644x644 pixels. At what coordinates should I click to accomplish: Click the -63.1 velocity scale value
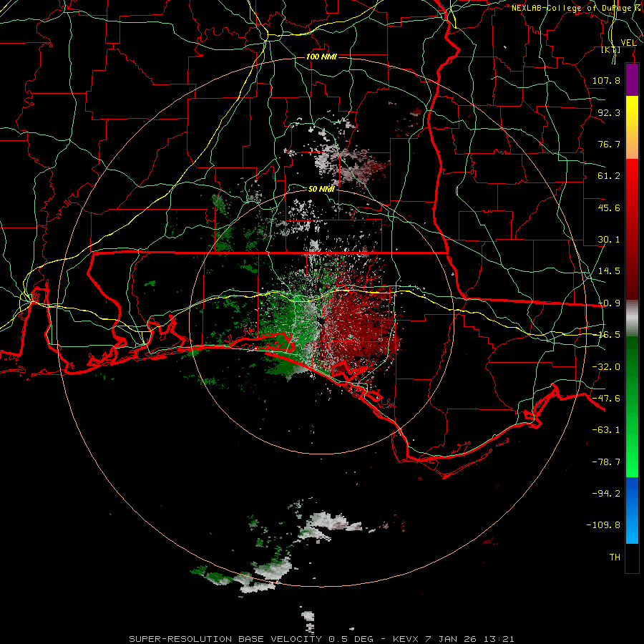point(606,430)
